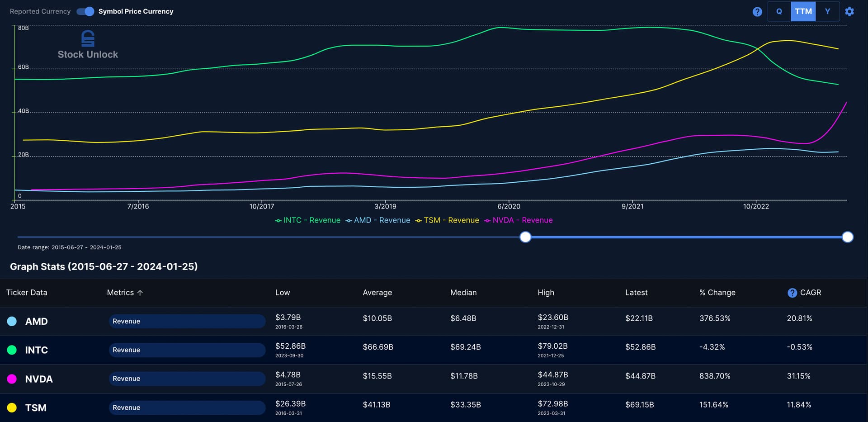The image size is (868, 422).
Task: Sort by the High column header
Action: [x=546, y=293]
